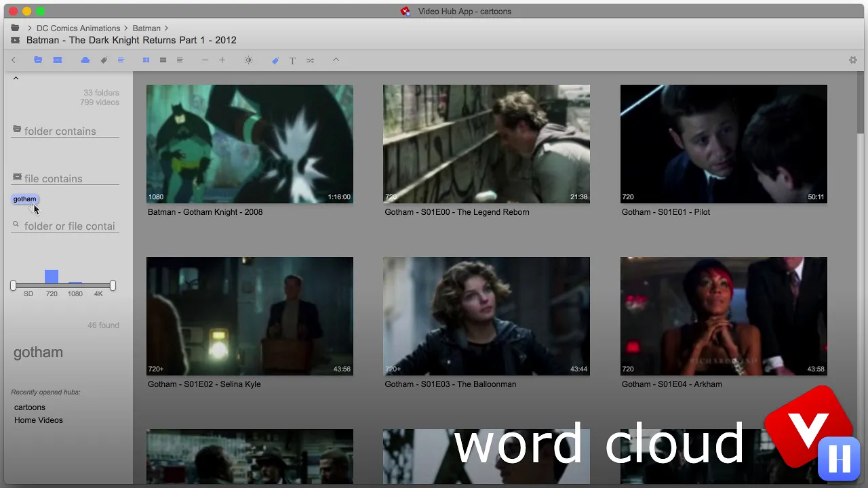Toggle the folder search filter icon
Screen dimensions: 868x488
coord(38,60)
